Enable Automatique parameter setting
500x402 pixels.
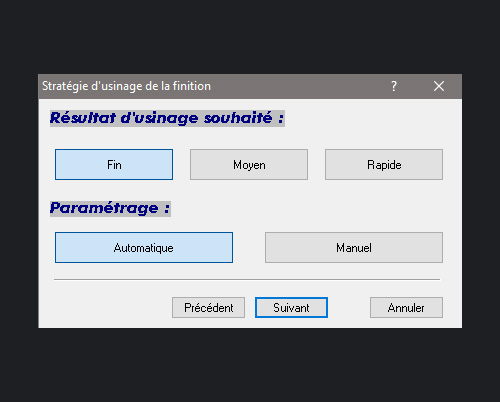coord(144,248)
